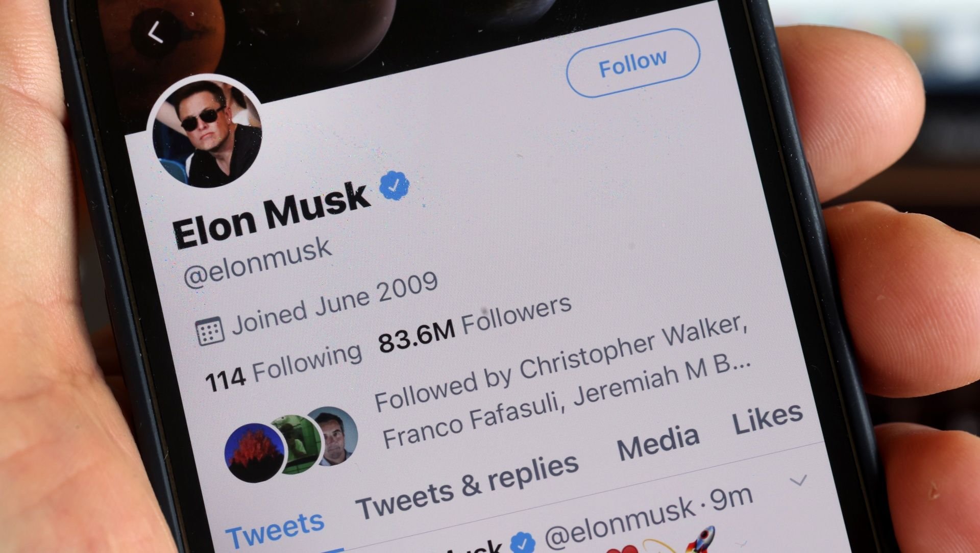Screen dimensions: 980x553
Task: Tap the follower avatar of man in suit
Action: coord(334,436)
